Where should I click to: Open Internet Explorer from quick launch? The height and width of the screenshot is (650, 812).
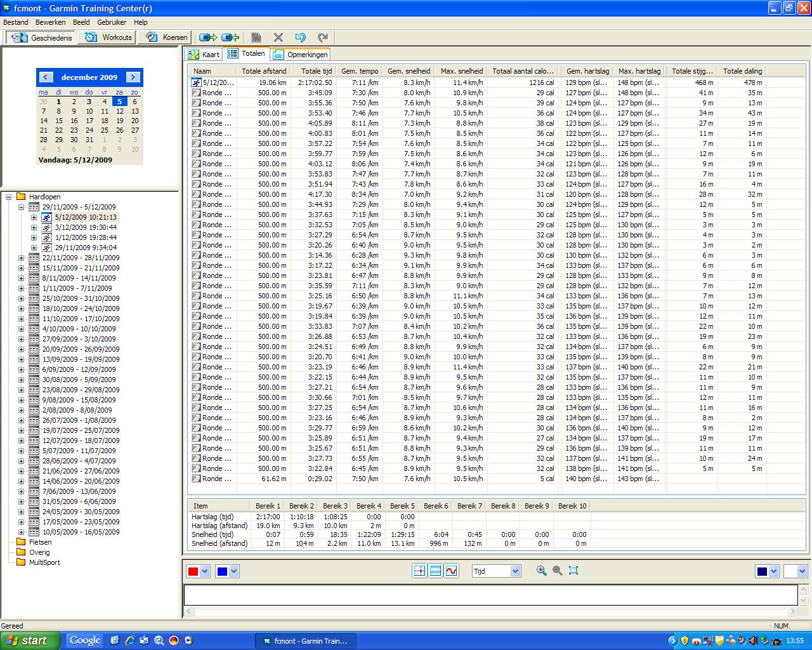(x=129, y=640)
